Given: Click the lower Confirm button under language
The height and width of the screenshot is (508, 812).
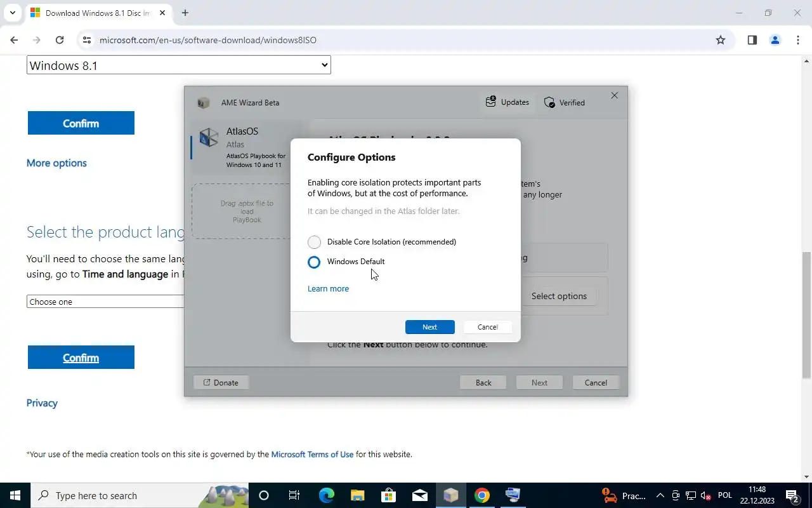Looking at the screenshot, I should pos(81,358).
